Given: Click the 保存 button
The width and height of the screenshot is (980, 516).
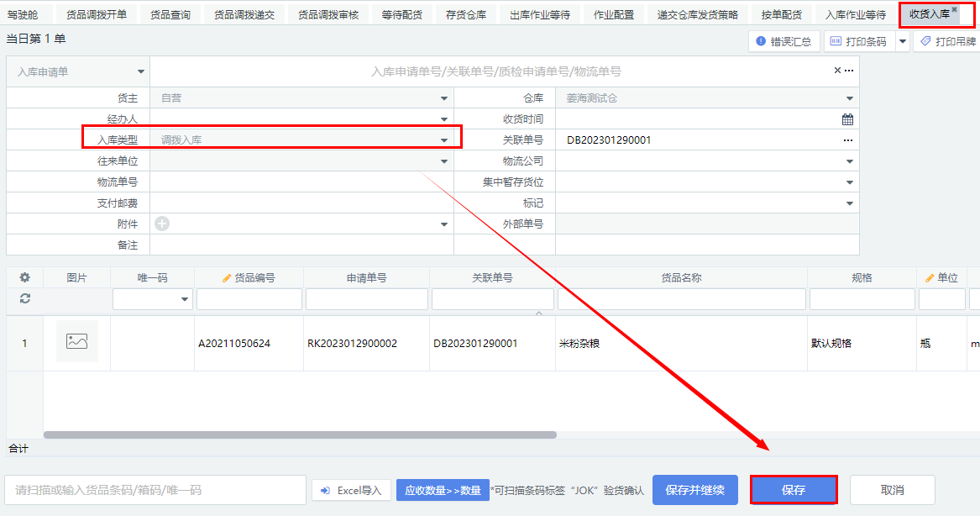Looking at the screenshot, I should click(x=794, y=490).
